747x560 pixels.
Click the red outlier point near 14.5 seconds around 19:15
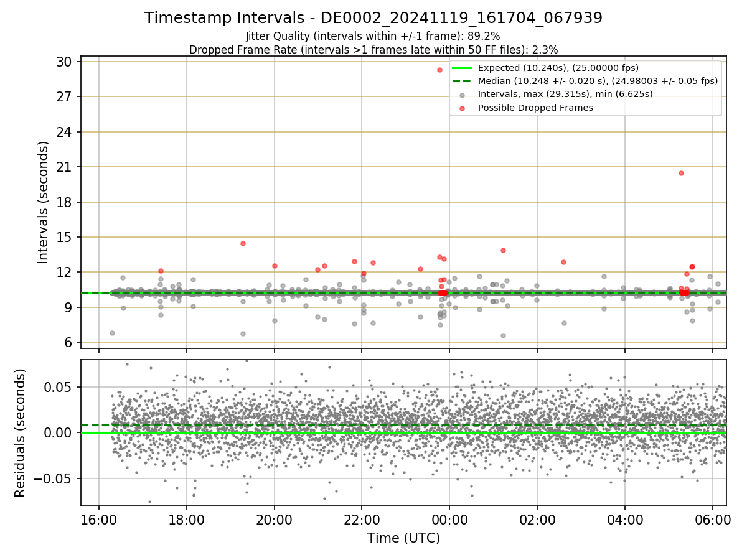tap(243, 243)
